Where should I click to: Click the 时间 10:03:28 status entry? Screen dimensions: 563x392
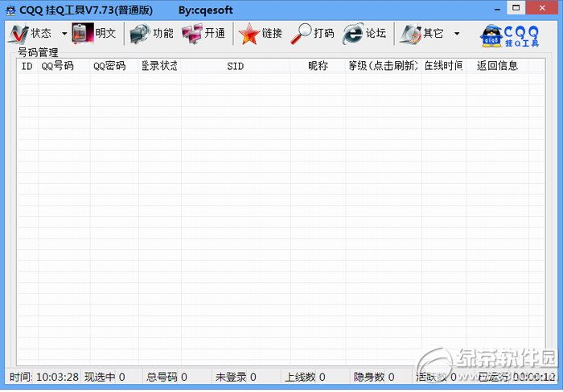coord(44,377)
